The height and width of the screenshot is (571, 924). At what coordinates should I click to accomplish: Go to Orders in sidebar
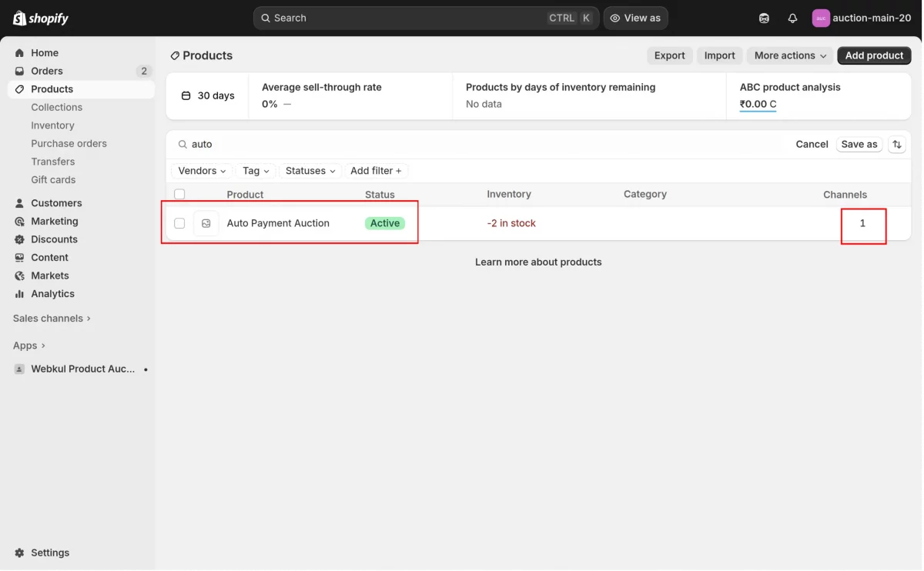click(x=47, y=71)
